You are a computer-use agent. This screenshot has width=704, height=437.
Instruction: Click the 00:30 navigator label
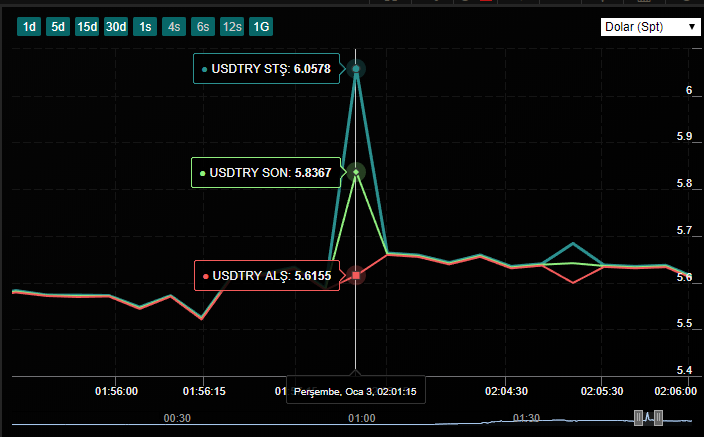click(x=177, y=418)
